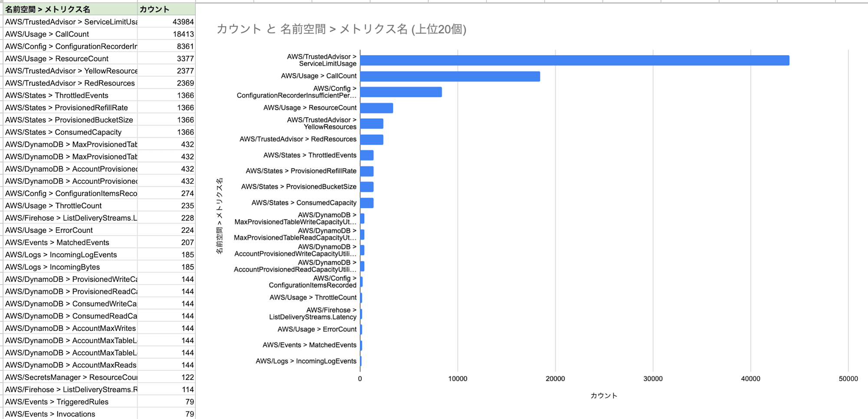Select the count value 122
Viewport: 868px width, 419px height.
pyautogui.click(x=166, y=377)
